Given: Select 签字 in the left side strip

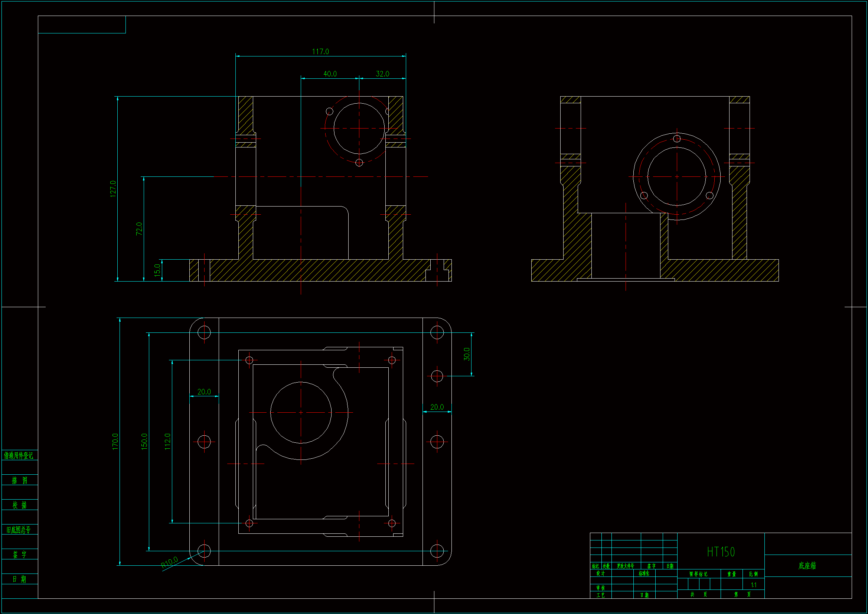Looking at the screenshot, I should (20, 555).
